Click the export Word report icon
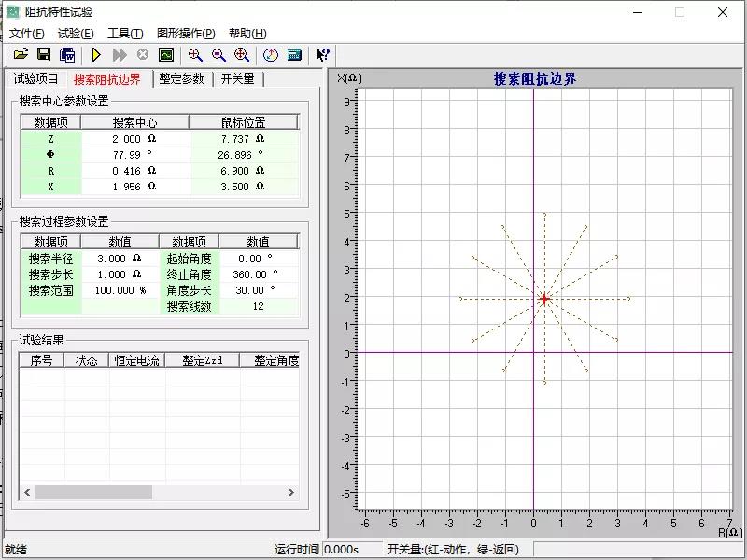747x560 pixels. [x=67, y=55]
